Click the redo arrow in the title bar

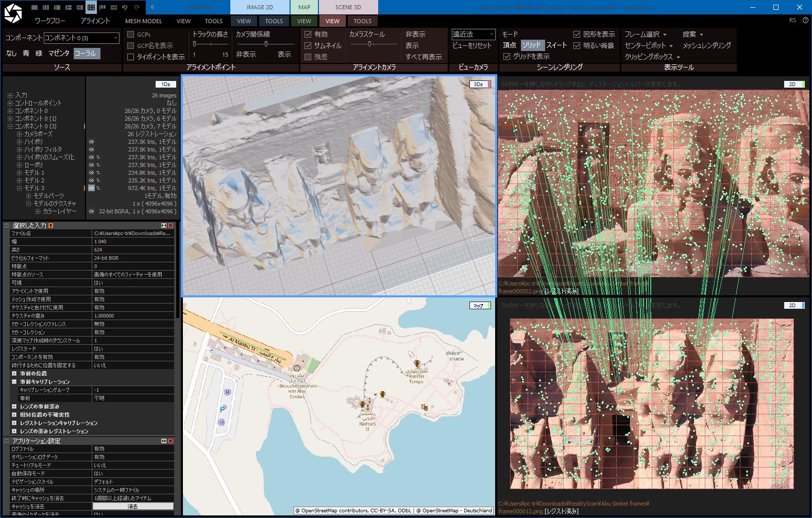click(137, 7)
